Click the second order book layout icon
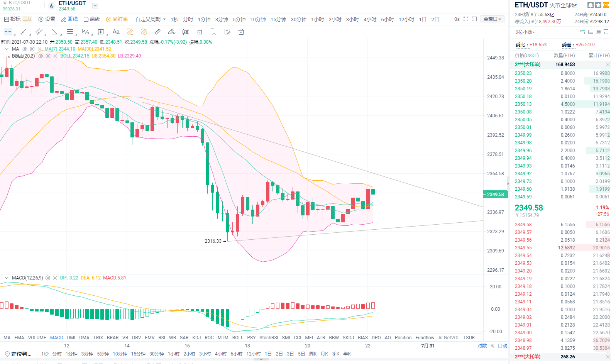Screen dimensions: 611x364 pyautogui.click(x=591, y=32)
